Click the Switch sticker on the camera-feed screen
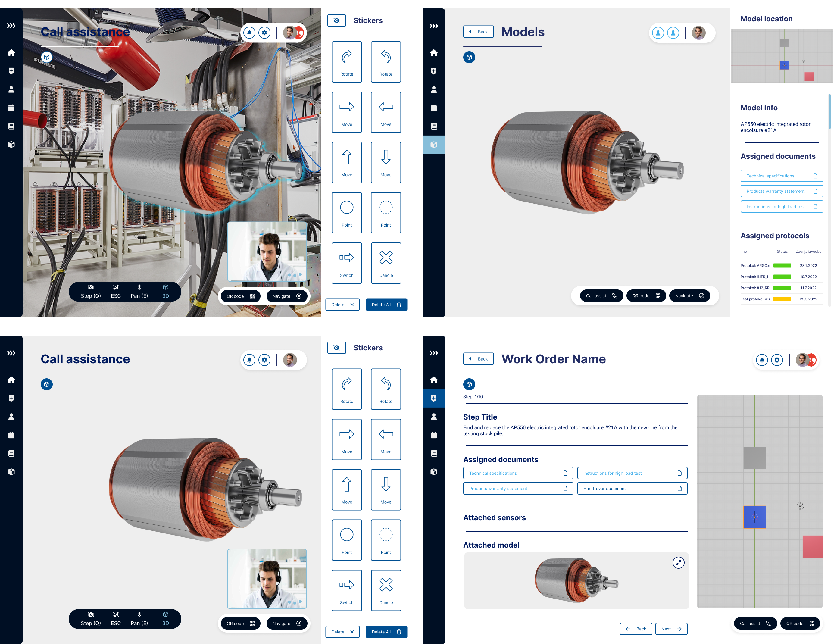Viewport: 834px width, 644px height. pyautogui.click(x=346, y=263)
